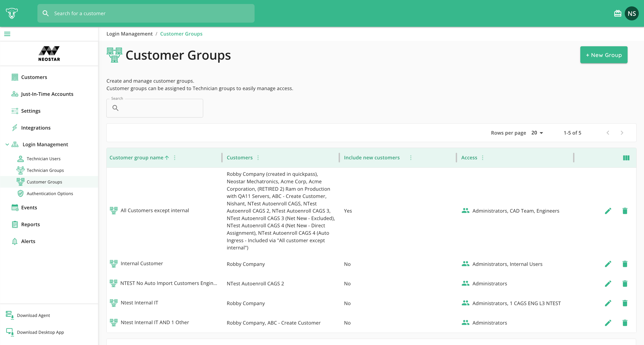Click the NEOSTAR company logo
644x345 pixels.
pyautogui.click(x=49, y=53)
